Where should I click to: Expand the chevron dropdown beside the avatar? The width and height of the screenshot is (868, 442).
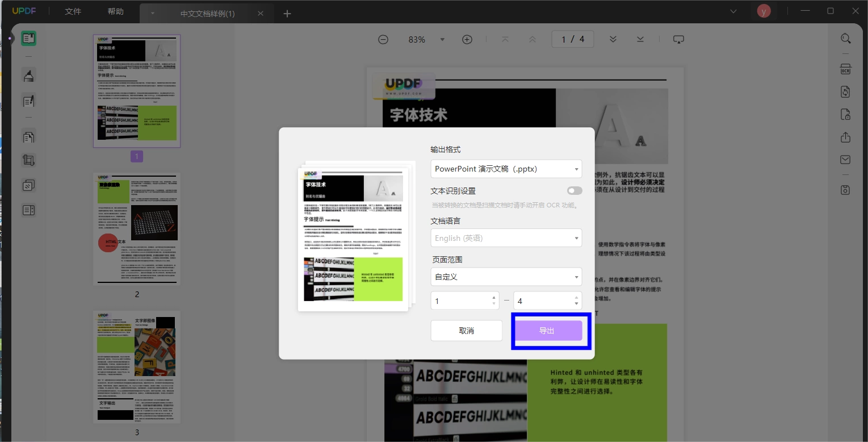(733, 11)
